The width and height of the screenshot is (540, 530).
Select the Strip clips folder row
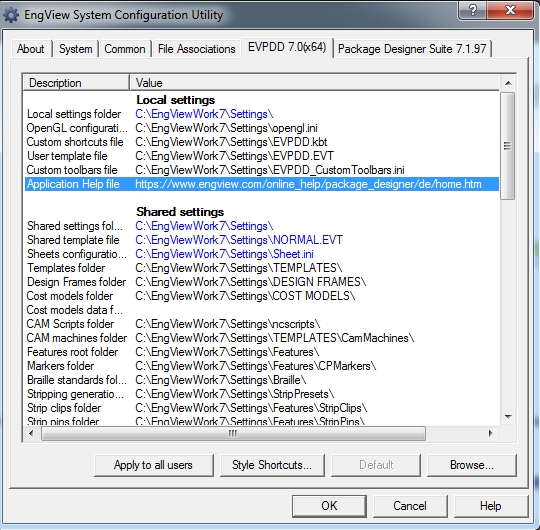click(x=261, y=408)
